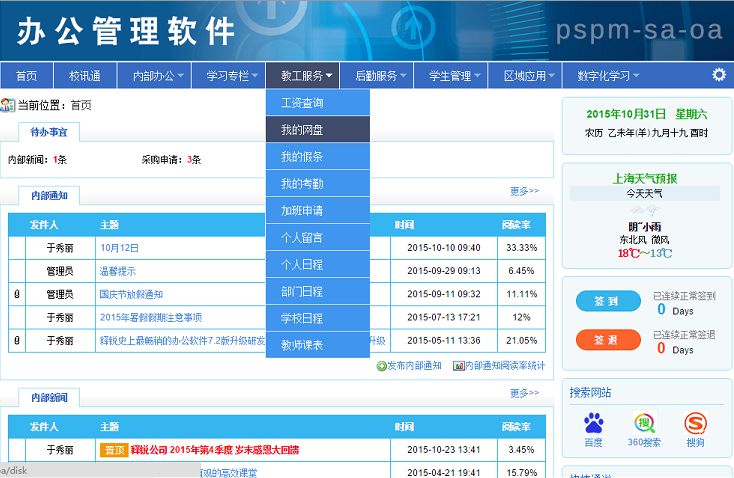The image size is (734, 478).
Task: Select 教师课表 menu entry
Action: coord(302,345)
